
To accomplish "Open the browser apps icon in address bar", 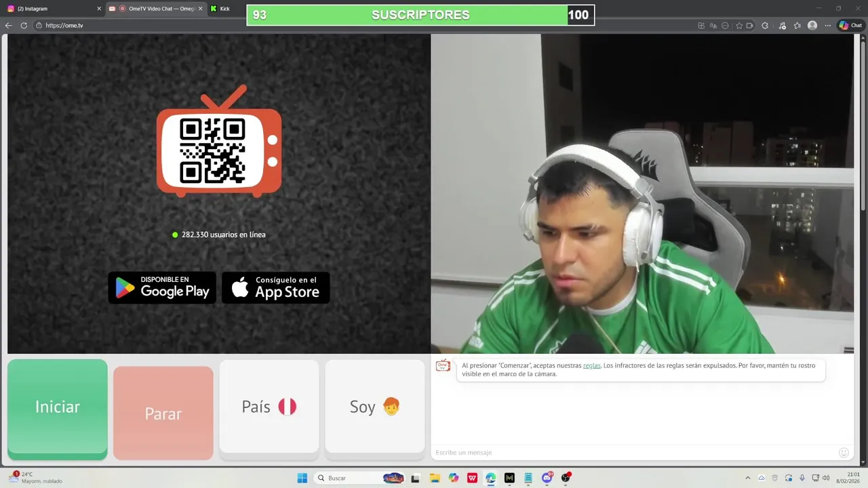I will pyautogui.click(x=701, y=26).
